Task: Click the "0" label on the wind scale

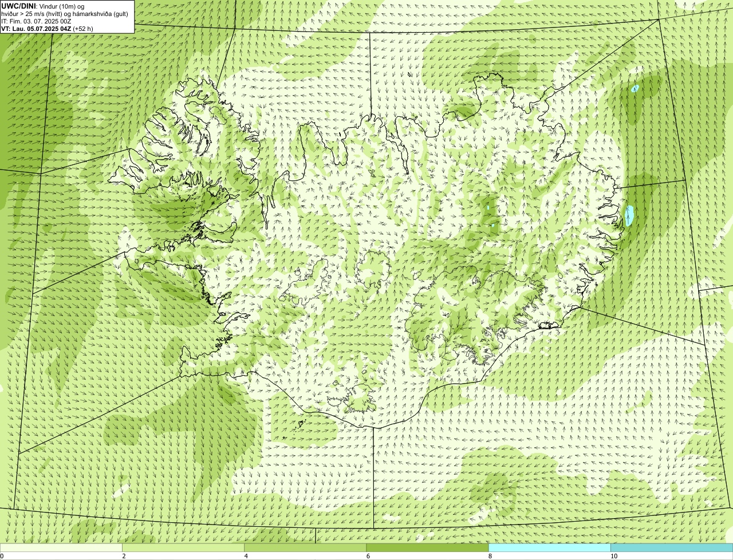Action: [x=2, y=556]
